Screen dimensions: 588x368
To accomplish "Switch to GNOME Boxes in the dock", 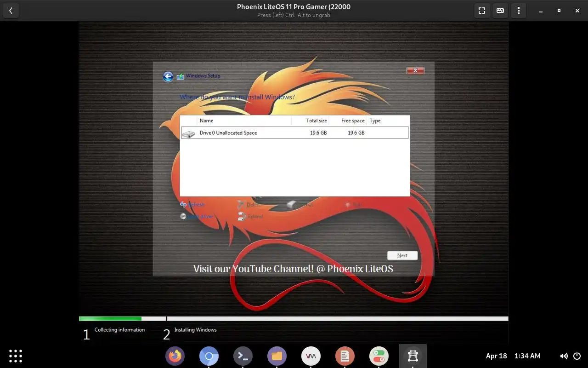I will click(x=413, y=356).
